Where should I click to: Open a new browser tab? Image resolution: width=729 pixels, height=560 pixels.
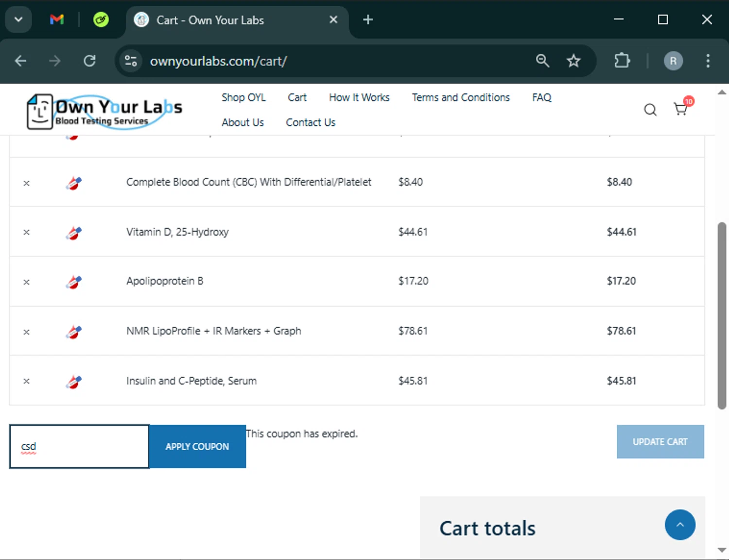click(x=368, y=20)
